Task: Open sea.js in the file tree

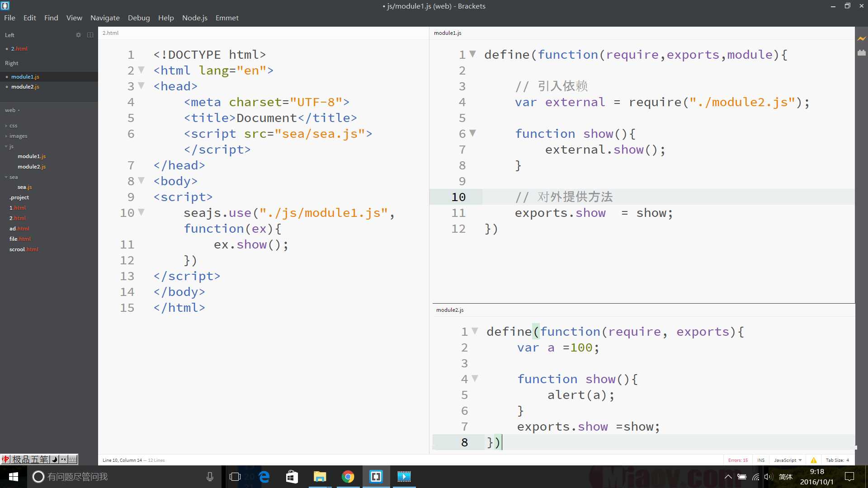Action: pyautogui.click(x=25, y=187)
